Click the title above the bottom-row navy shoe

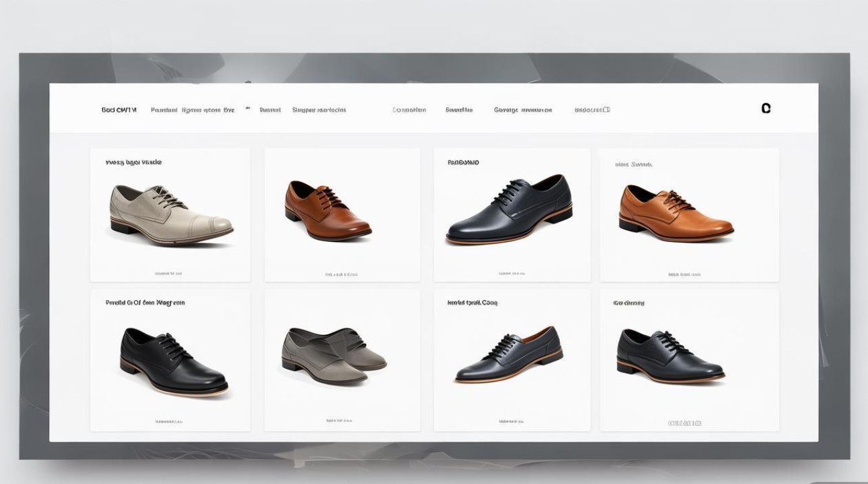(x=473, y=302)
